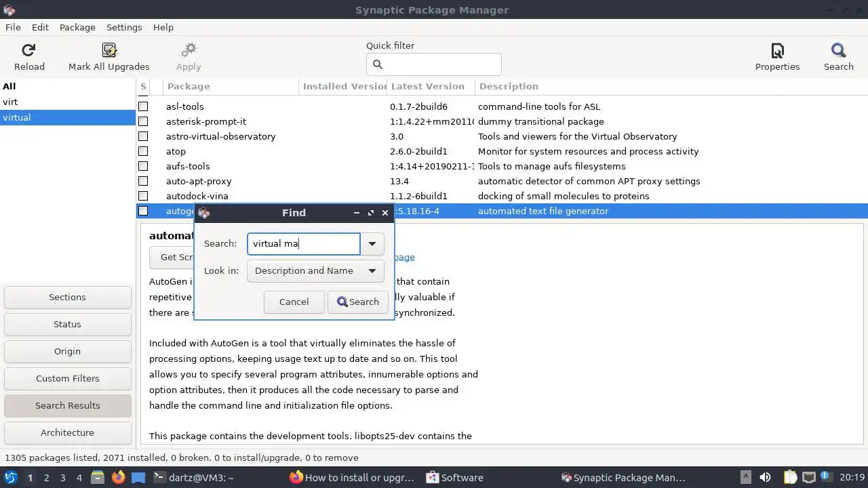
Task: Toggle the asl-tools package checkbox
Action: [x=143, y=106]
